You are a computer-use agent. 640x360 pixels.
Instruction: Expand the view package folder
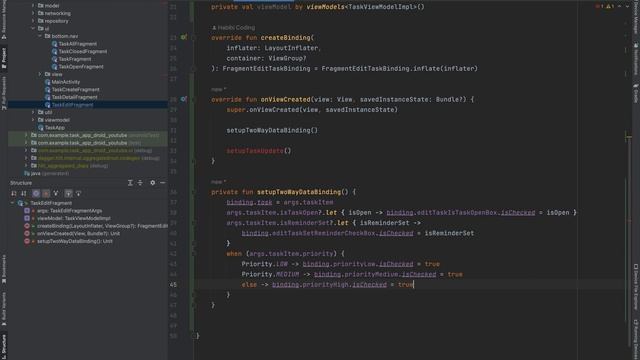[40, 74]
